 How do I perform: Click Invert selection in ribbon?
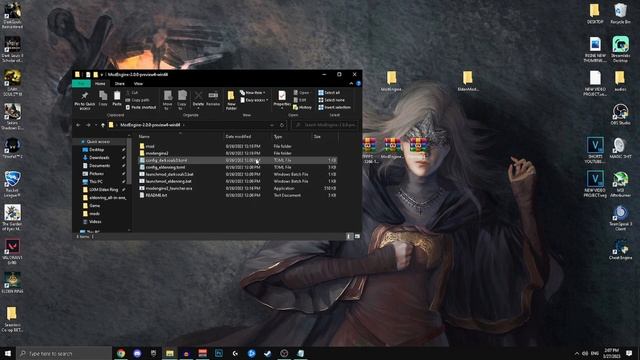click(334, 107)
